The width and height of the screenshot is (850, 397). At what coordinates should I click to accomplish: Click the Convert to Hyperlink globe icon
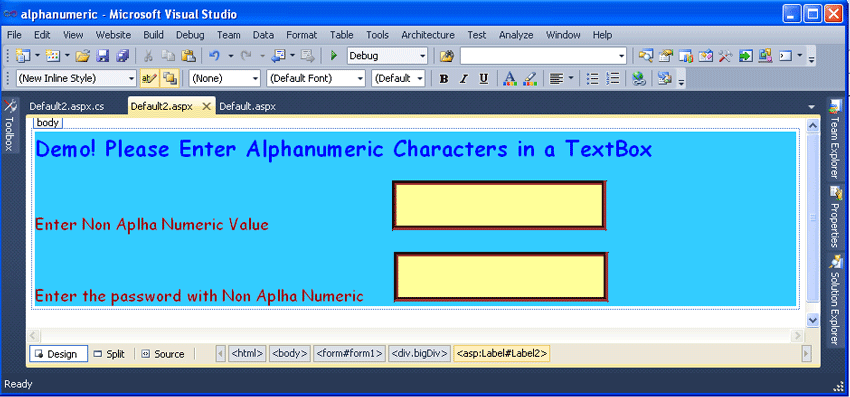[x=639, y=79]
